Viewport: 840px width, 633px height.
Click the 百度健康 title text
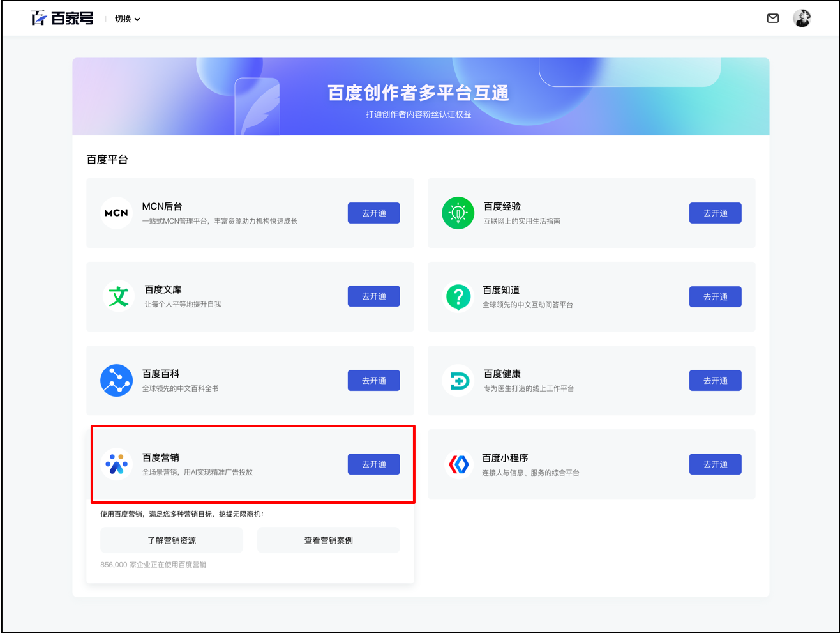[x=502, y=374]
